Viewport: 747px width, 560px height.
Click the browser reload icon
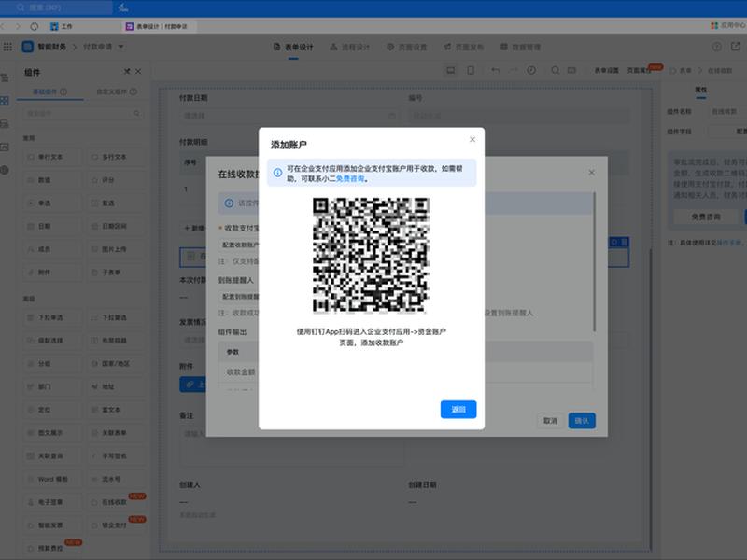click(x=35, y=26)
